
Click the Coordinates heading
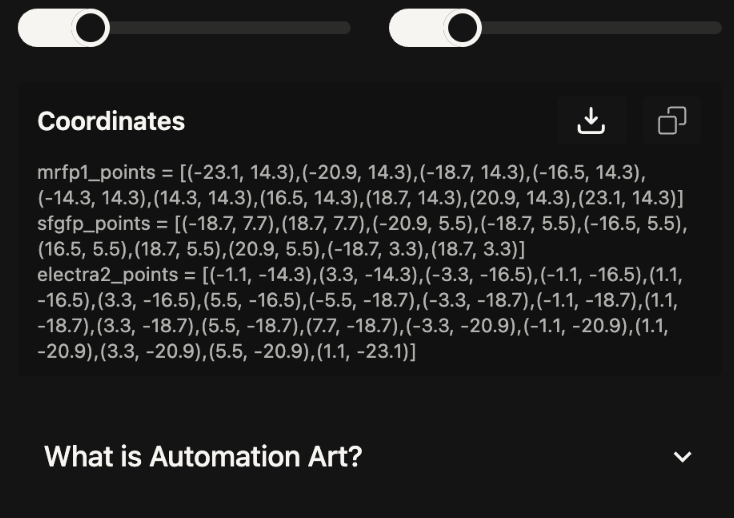111,121
